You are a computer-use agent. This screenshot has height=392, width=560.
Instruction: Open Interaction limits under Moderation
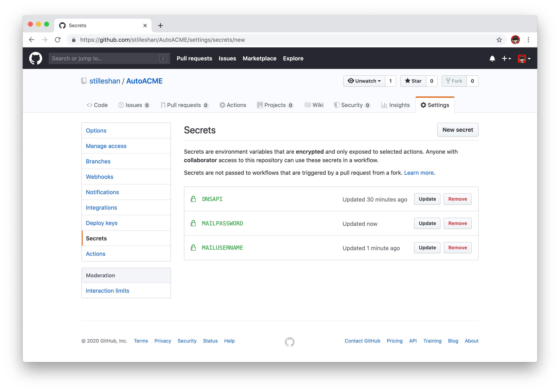[126, 290]
